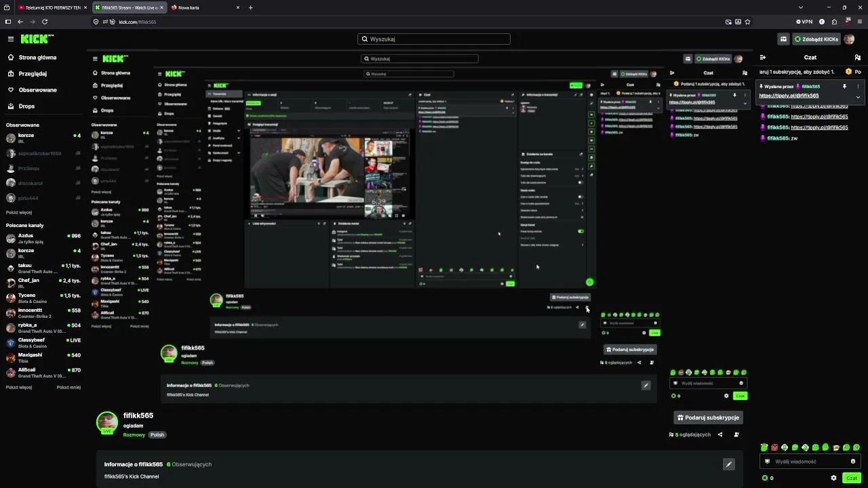Open the pinned tipply.pl/@fifik565 link
The image size is (868, 488).
tap(789, 96)
